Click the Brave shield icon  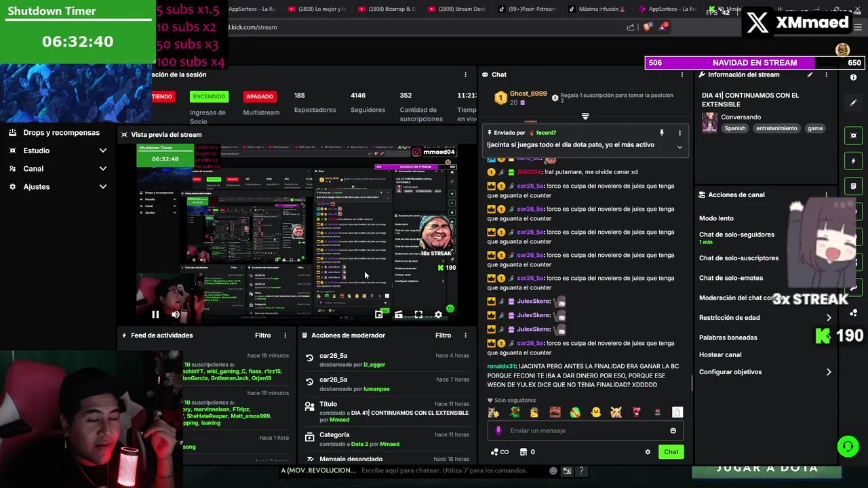(x=647, y=27)
